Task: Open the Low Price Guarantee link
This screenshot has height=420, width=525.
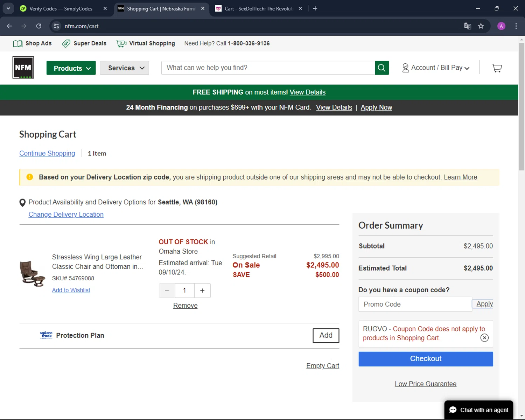Action: 426,384
